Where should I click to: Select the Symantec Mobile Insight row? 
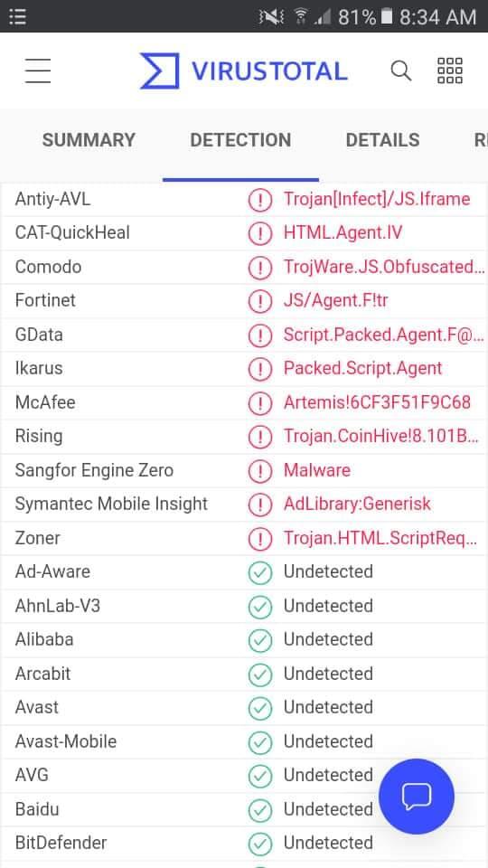(244, 505)
